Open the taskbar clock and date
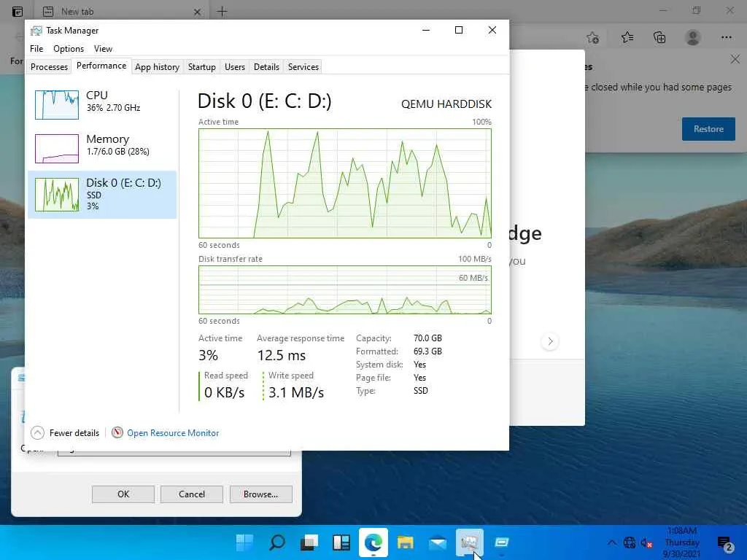The height and width of the screenshot is (560, 747). tap(682, 542)
